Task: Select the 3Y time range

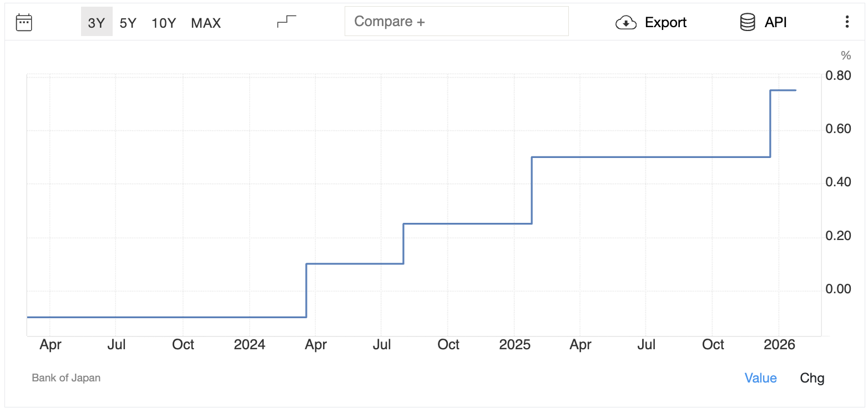Action: click(97, 23)
